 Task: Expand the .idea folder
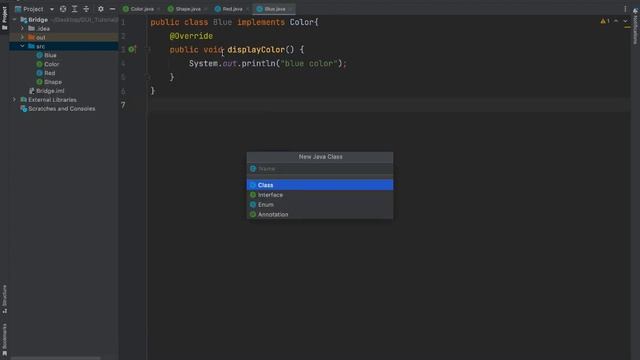coord(22,29)
